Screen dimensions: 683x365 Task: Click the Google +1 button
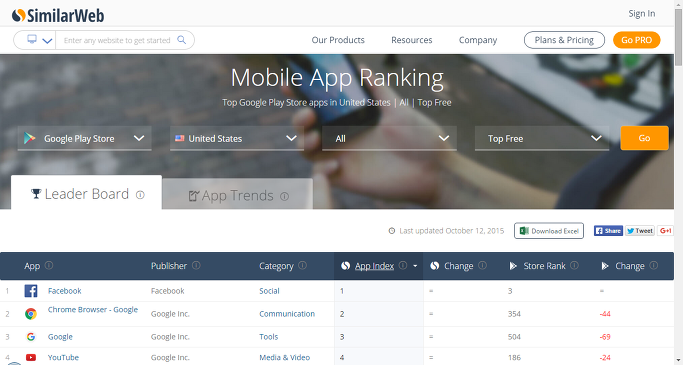665,231
